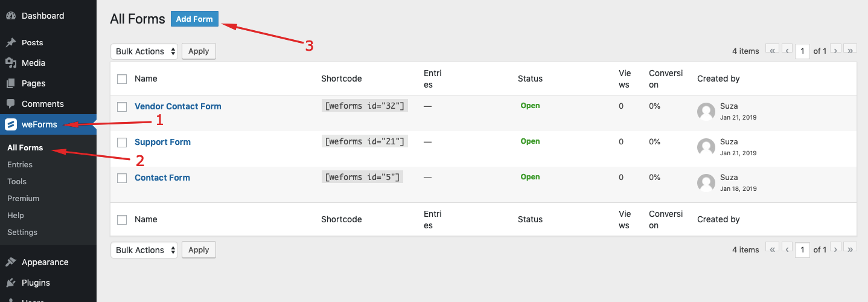The height and width of the screenshot is (302, 868).
Task: Click the Pages document icon
Action: 10,83
